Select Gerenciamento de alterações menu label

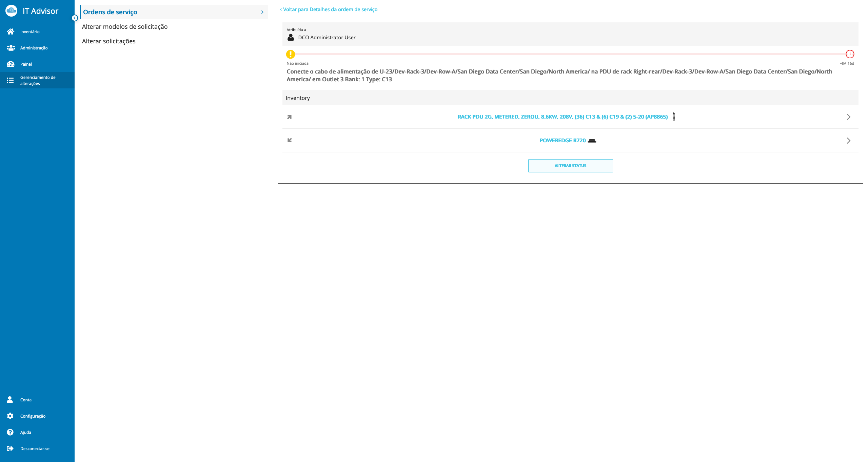point(38,80)
